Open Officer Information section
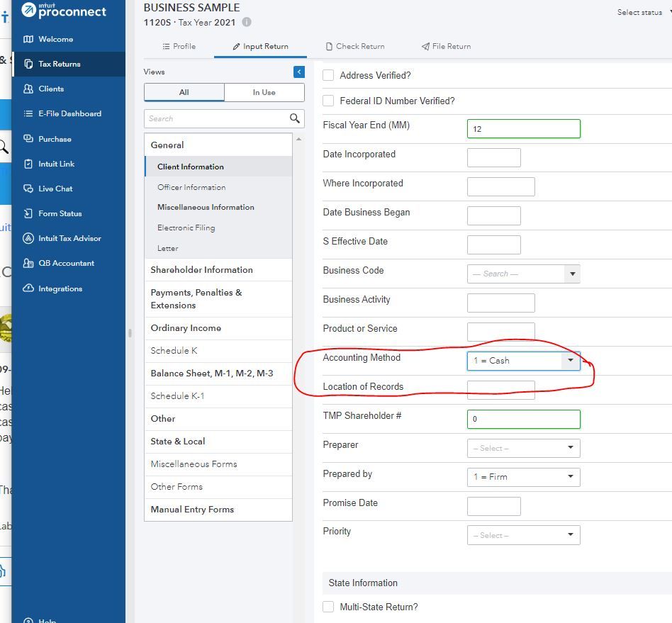The image size is (672, 623). coord(191,187)
